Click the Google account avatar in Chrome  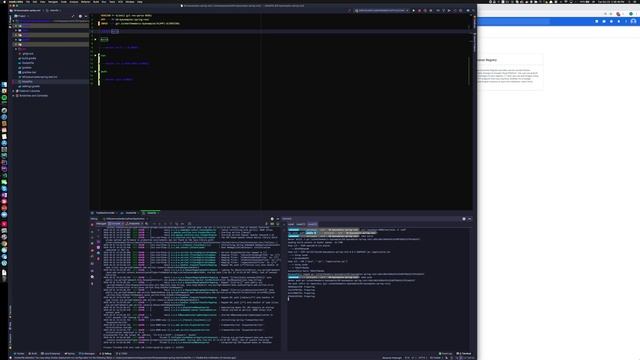click(633, 21)
